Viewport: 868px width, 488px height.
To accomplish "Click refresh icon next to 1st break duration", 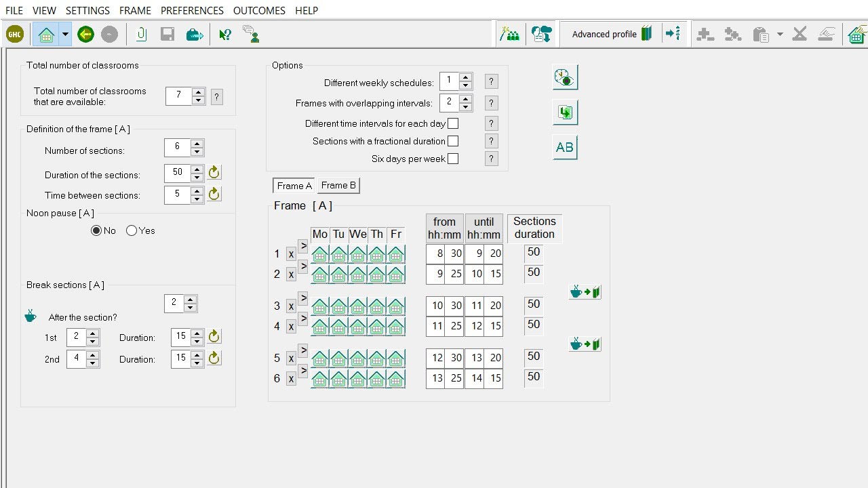I will tap(214, 336).
